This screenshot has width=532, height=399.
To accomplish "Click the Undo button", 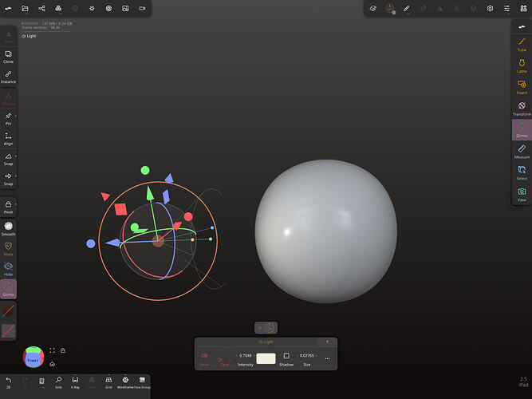I will (x=9, y=382).
